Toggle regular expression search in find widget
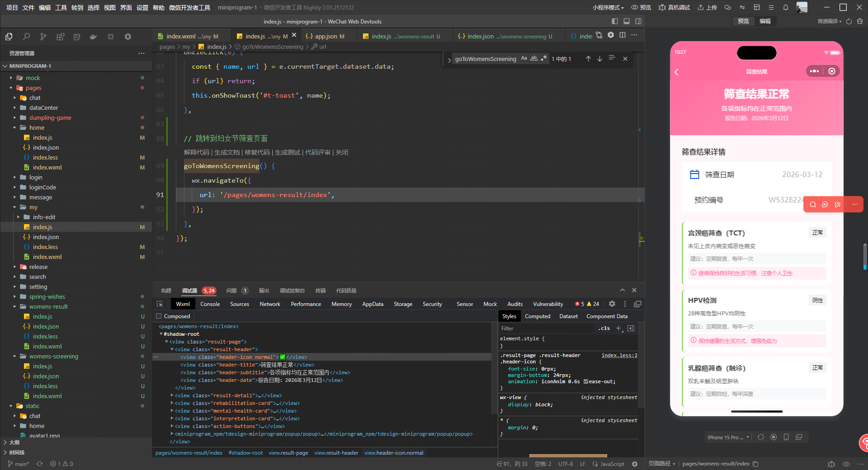Screen dimensions: 868x470 pos(543,58)
